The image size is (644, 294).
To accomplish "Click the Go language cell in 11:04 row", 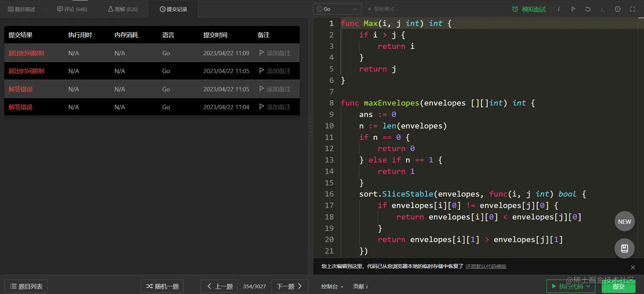I will click(166, 107).
